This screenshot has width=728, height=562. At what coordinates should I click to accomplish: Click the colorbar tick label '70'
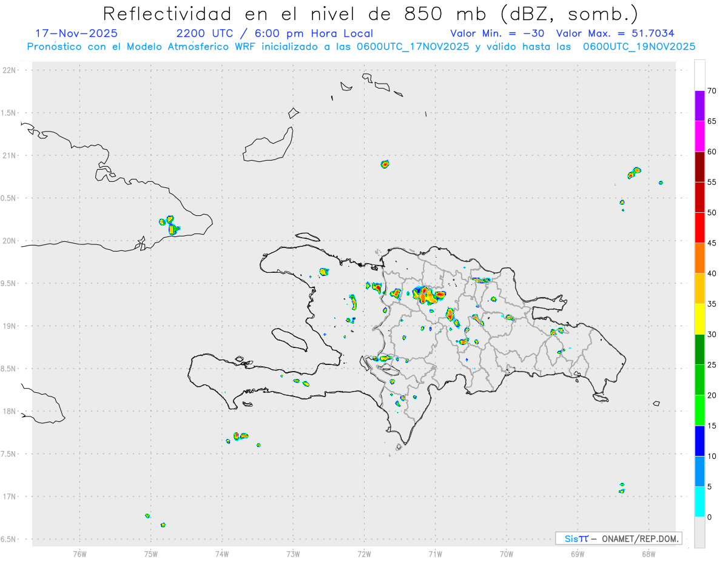click(x=712, y=91)
